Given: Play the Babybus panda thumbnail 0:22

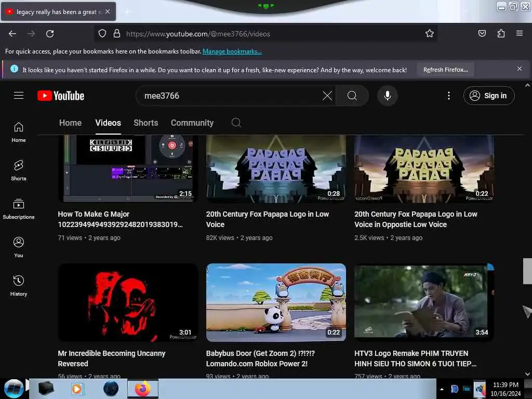Looking at the screenshot, I should (276, 302).
